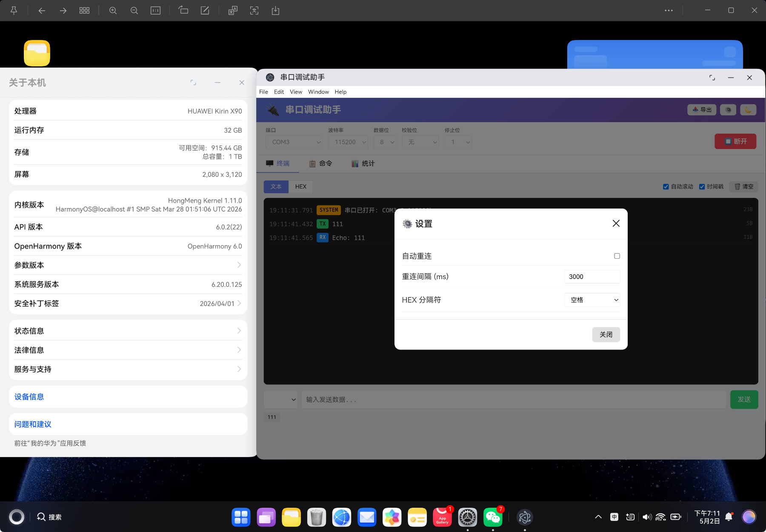766x532 pixels.
Task: Open the 设备信息 link
Action: tap(29, 397)
